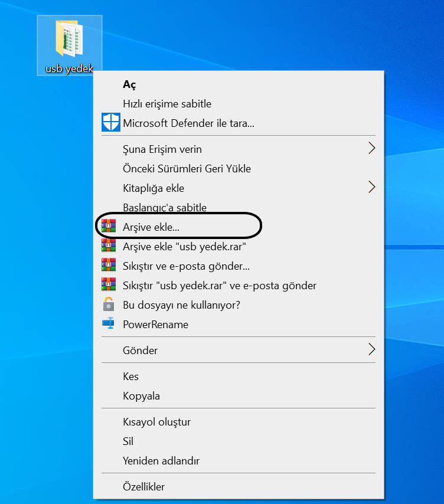Pin folder with Başlangıç'a sabitle

pos(165,208)
